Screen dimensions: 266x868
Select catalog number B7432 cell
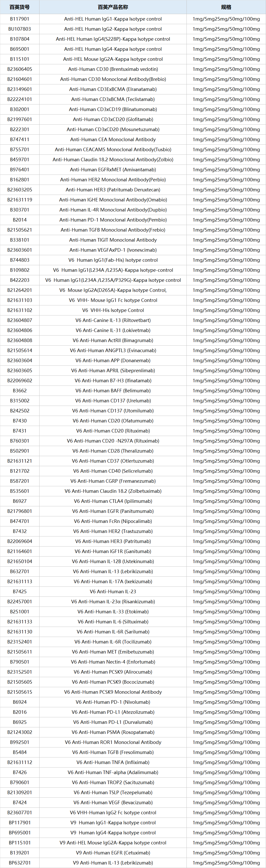(20, 531)
